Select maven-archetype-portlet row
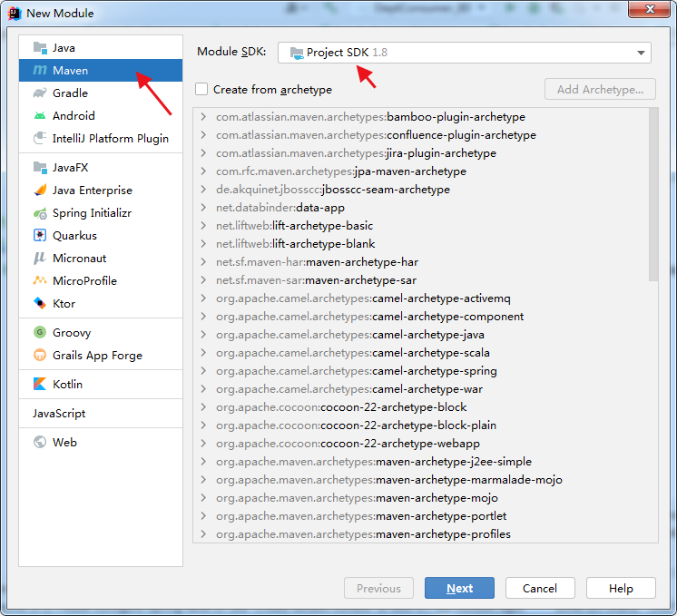The height and width of the screenshot is (616, 677). (x=421, y=516)
